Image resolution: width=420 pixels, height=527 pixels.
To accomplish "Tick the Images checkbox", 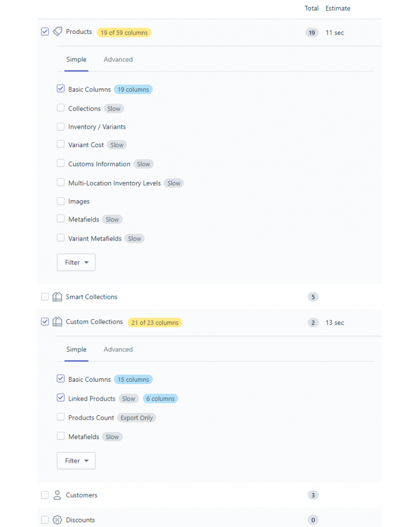I will (x=61, y=201).
